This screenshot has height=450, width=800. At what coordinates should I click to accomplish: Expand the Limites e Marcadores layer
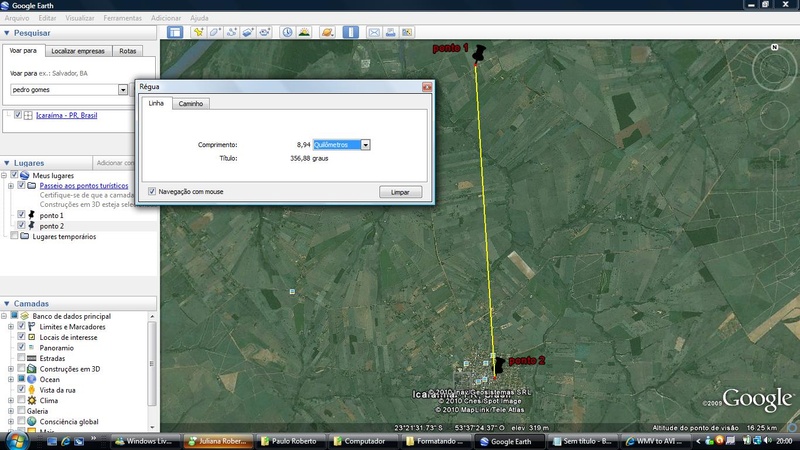(10, 326)
